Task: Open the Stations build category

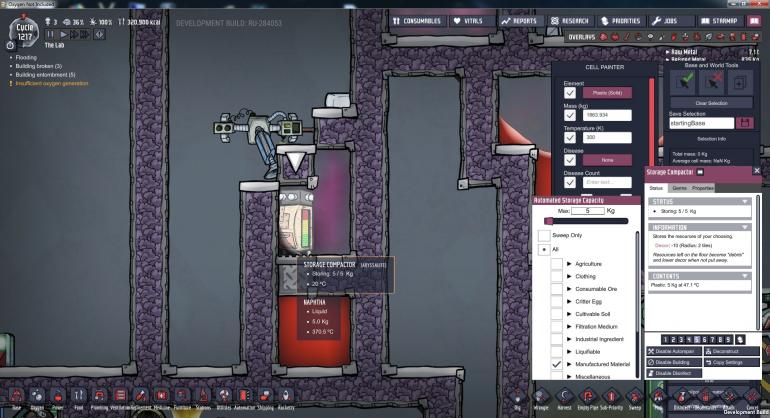Action: (203, 396)
